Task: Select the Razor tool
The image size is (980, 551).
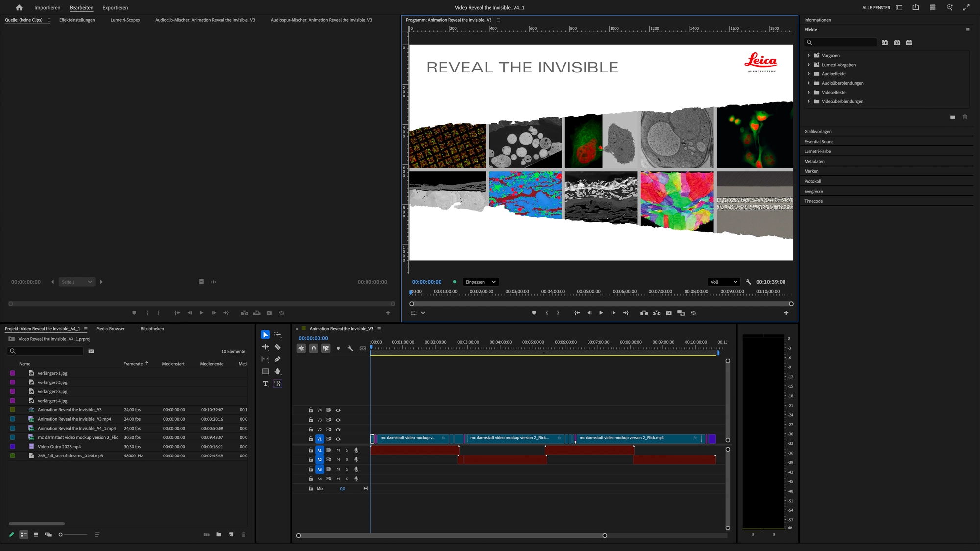Action: (278, 347)
